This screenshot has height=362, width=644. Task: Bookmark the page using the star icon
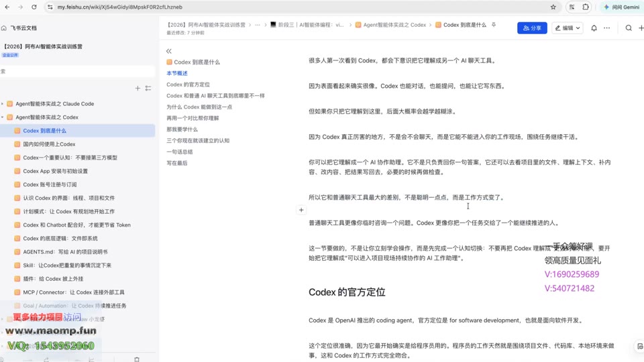(x=553, y=7)
